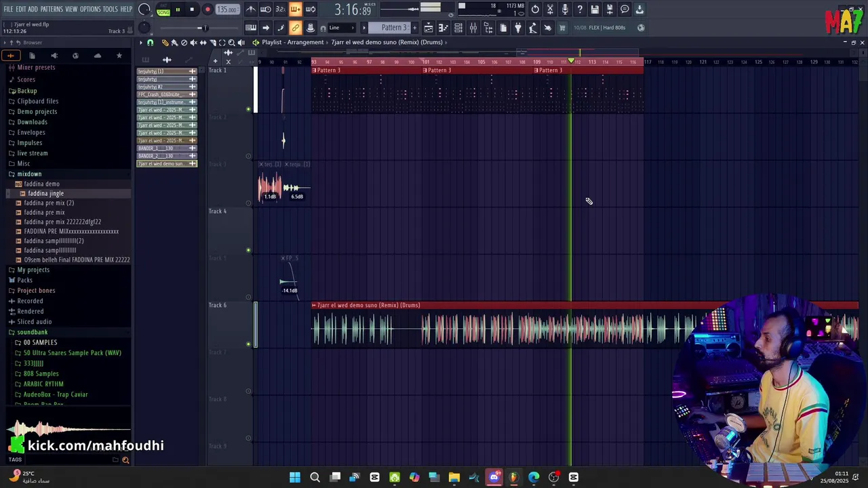Switch browser to the star favorites tab
Viewport: 868px width, 488px height.
119,56
